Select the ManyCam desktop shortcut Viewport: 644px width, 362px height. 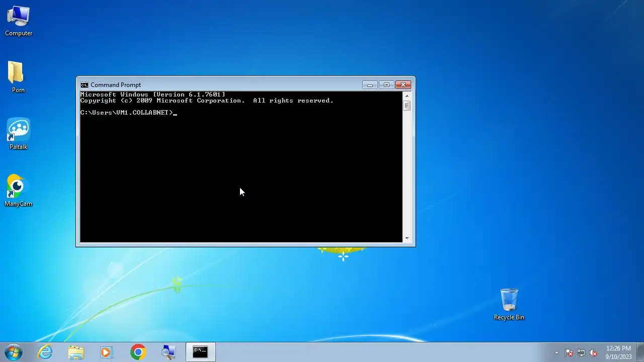coord(18,191)
